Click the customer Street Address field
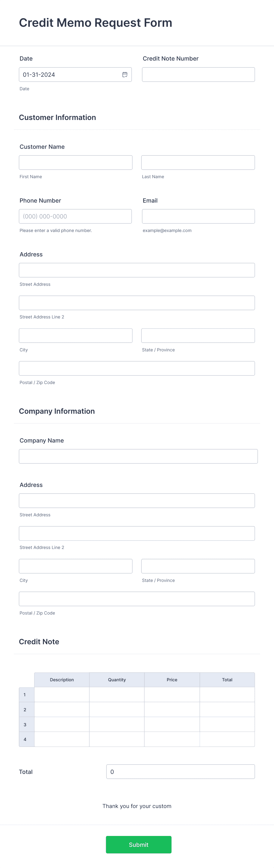The height and width of the screenshot is (868, 274). [x=137, y=270]
